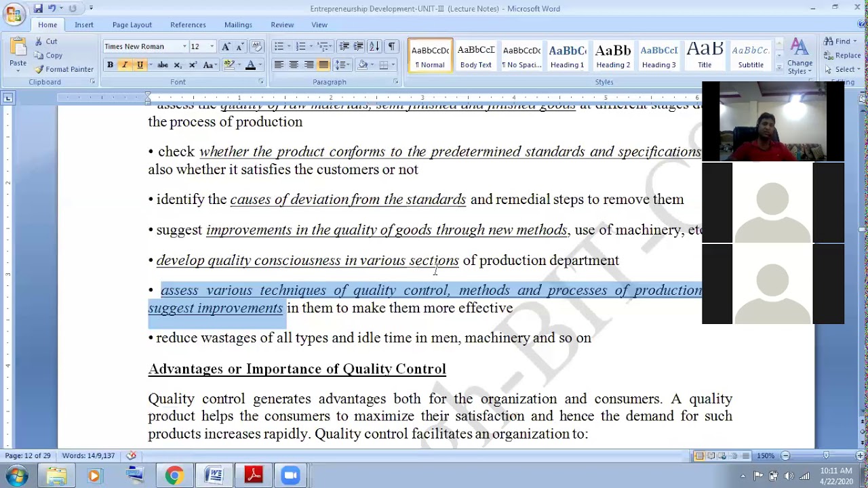Image resolution: width=868 pixels, height=488 pixels.
Task: Open Paragraph dialog launcher
Action: coord(396,82)
